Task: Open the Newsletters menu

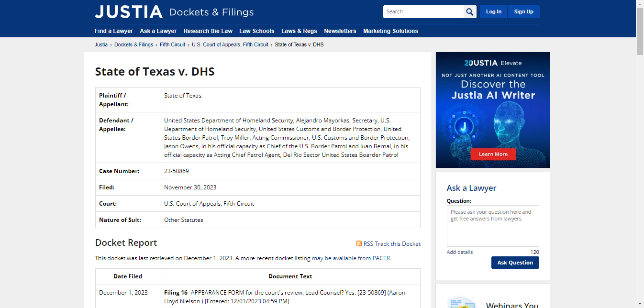Action: [x=340, y=31]
